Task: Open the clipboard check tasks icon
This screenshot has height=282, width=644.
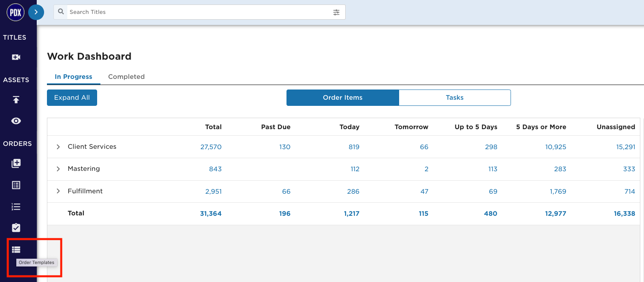Action: [16, 228]
